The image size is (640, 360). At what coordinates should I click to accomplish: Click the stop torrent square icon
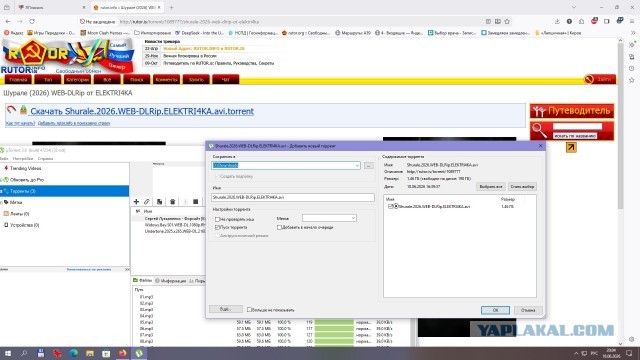tap(196, 202)
